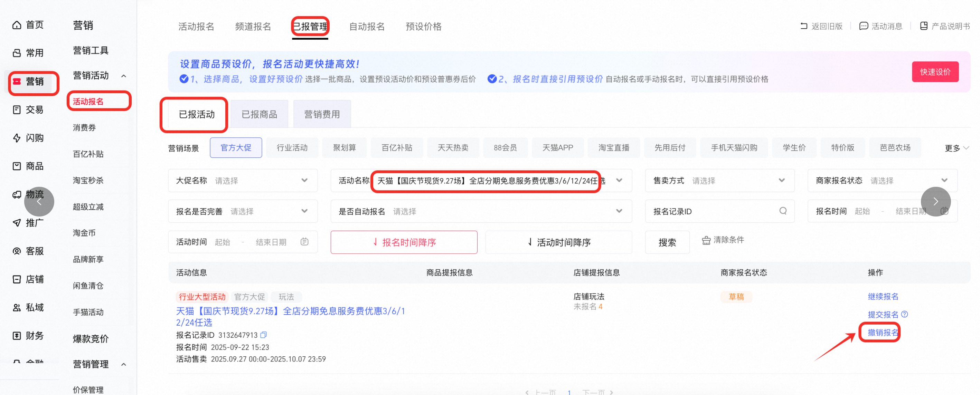Click the 提交报名 link
The width and height of the screenshot is (980, 395).
(x=883, y=315)
